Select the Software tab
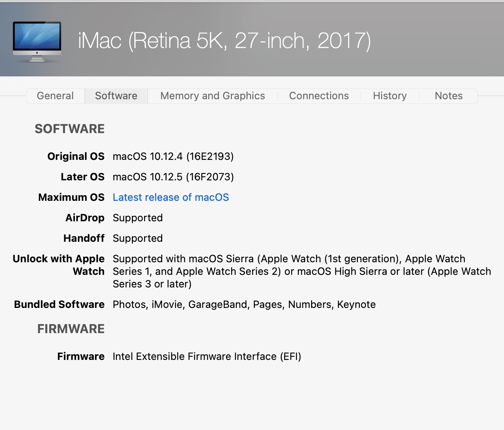 (x=116, y=96)
